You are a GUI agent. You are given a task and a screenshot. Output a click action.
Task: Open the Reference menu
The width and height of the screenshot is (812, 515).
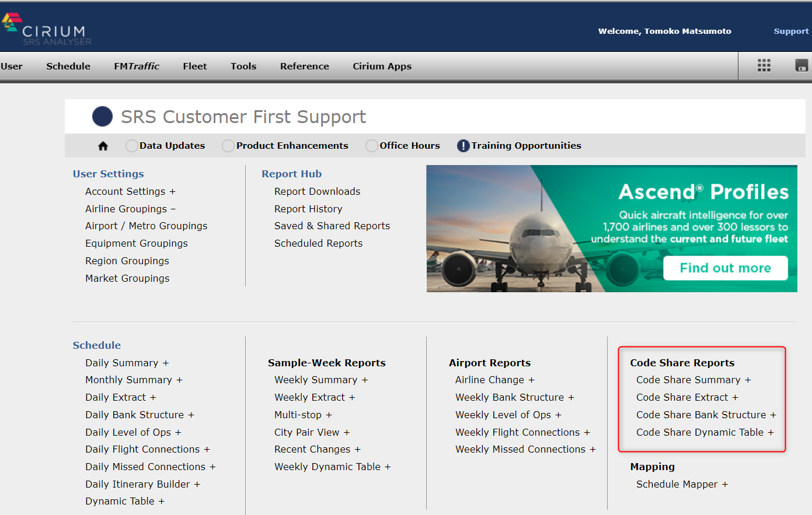coord(305,66)
